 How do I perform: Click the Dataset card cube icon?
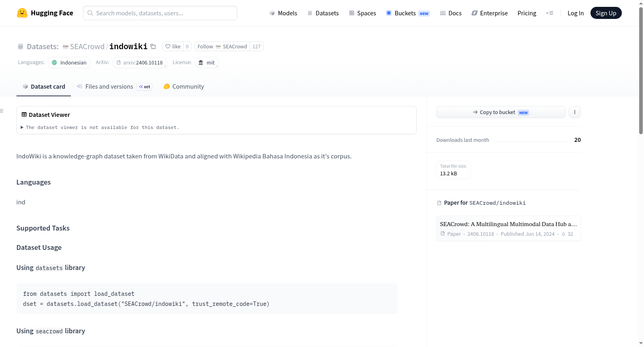tap(25, 86)
